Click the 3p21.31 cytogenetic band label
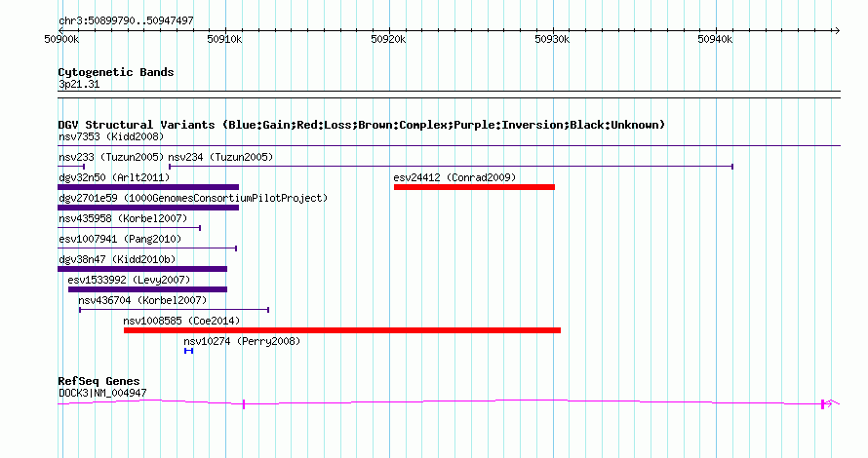 (79, 85)
